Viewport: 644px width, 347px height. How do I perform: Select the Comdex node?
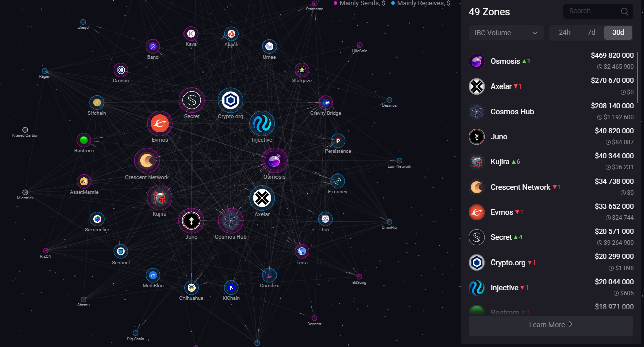pos(269,275)
